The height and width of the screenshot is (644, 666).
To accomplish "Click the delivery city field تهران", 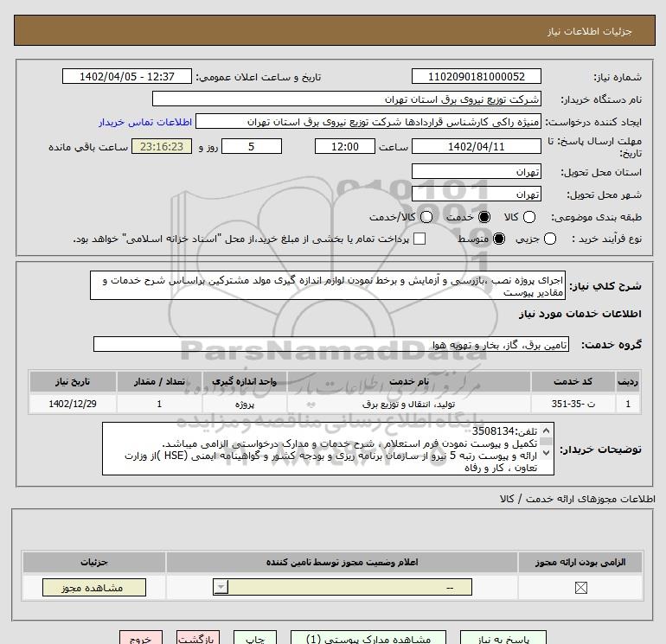I will [x=476, y=194].
